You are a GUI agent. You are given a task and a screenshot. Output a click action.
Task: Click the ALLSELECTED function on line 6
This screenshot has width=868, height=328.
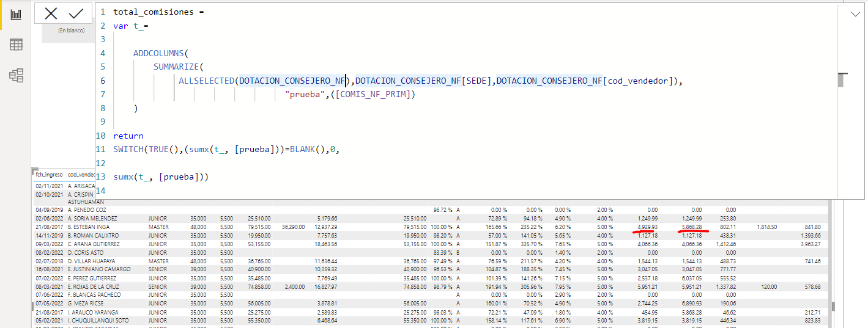click(x=206, y=81)
